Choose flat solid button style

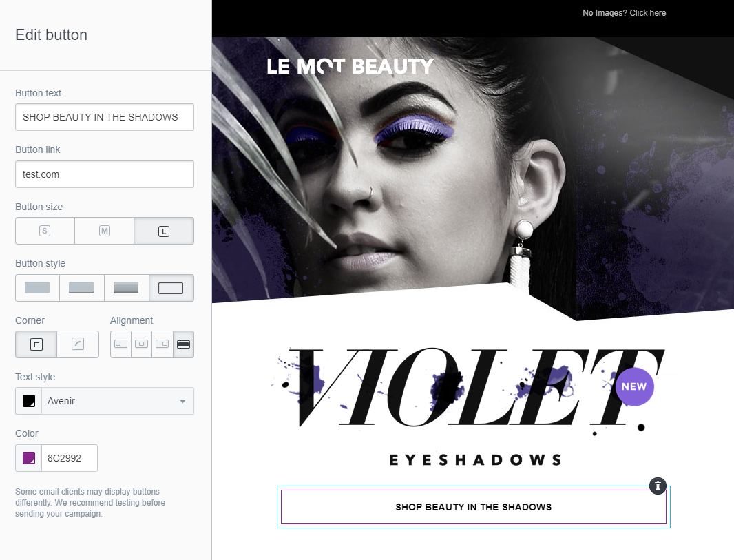(37, 288)
